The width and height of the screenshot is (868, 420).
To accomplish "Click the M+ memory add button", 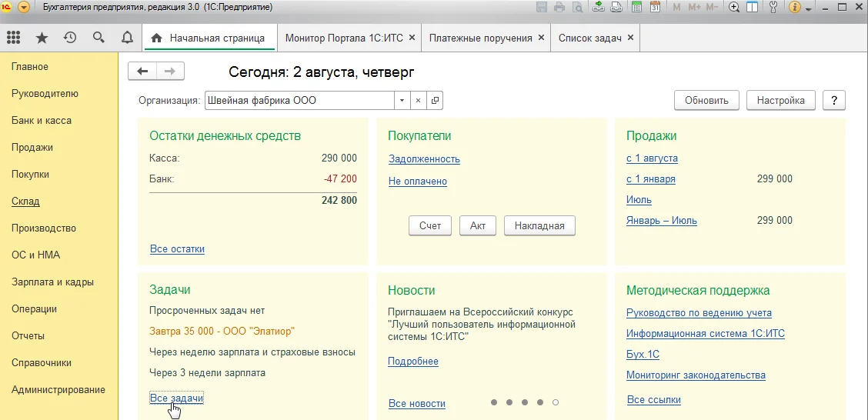I will [694, 7].
